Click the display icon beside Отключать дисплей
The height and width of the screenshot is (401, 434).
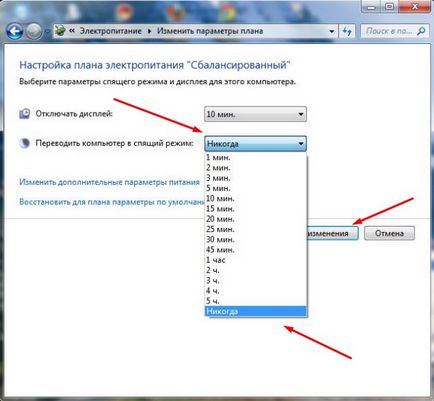click(25, 114)
